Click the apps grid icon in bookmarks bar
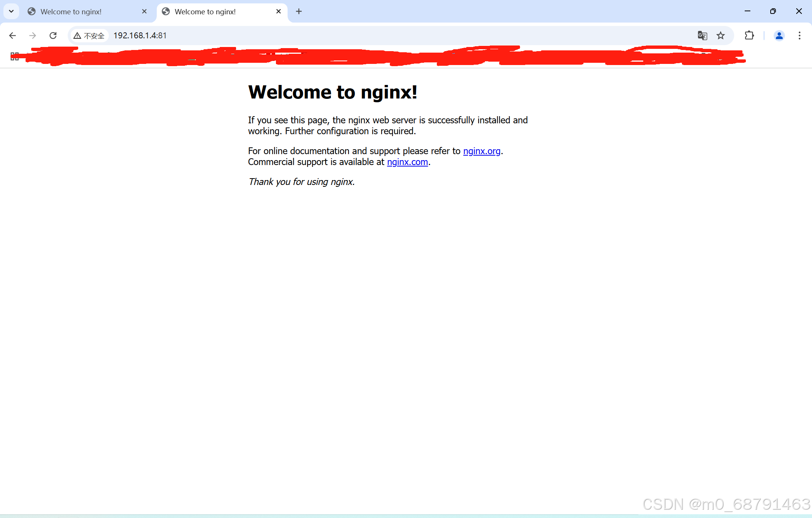This screenshot has height=518, width=812. click(x=14, y=56)
